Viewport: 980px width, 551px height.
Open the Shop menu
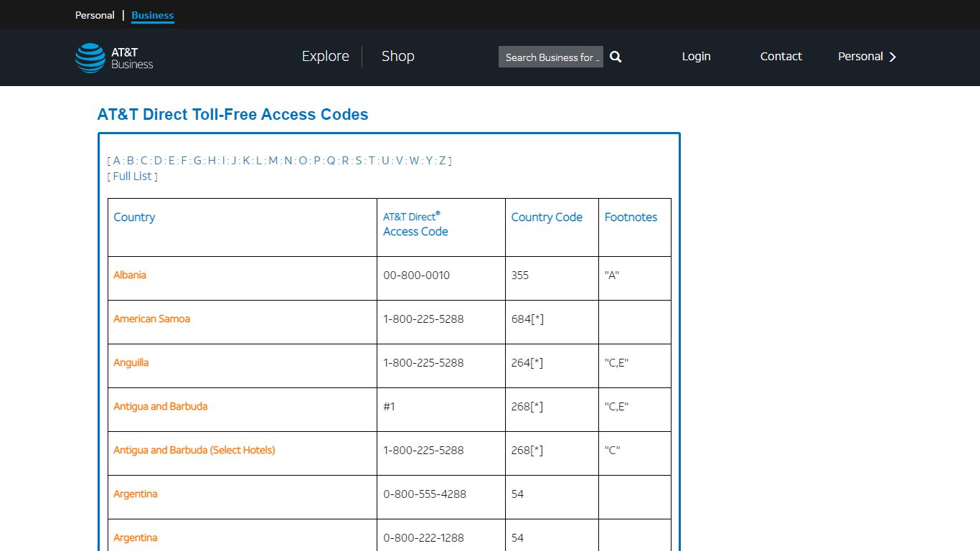pos(398,56)
